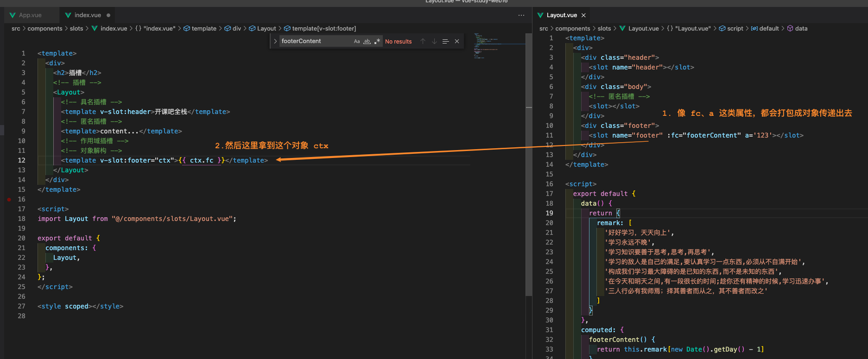
Task: Open the left editor group More Actions menu
Action: (521, 15)
